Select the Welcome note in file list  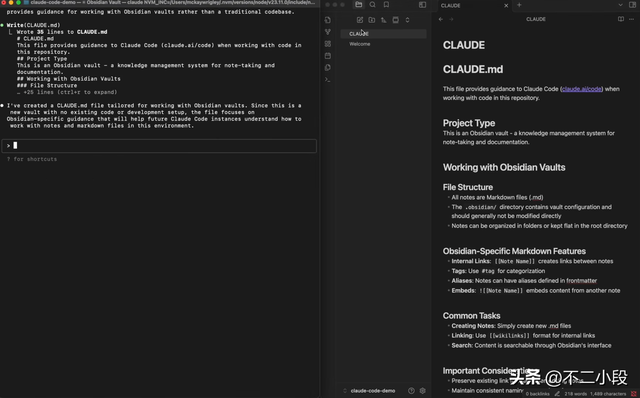click(x=384, y=44)
